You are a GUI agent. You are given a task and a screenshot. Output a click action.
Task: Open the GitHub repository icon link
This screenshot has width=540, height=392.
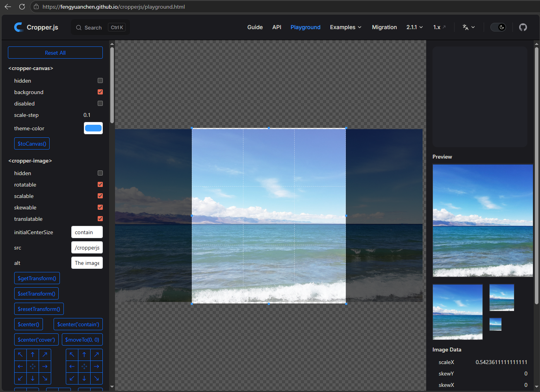523,27
